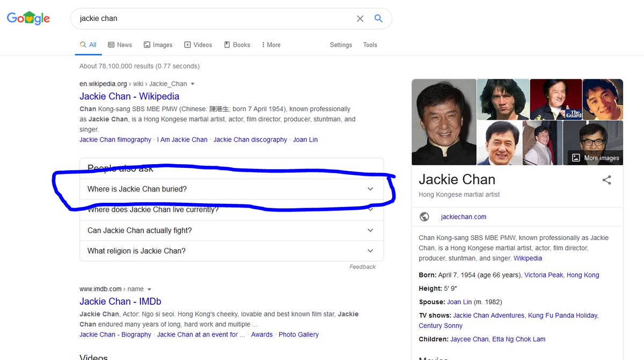Screen dimensions: 644x360
Task: Open the Jackie Chan - Wikipedia result
Action: [129, 97]
